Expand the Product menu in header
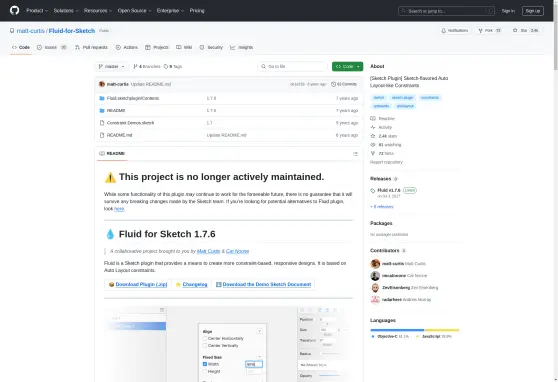558x382 pixels. [x=37, y=11]
